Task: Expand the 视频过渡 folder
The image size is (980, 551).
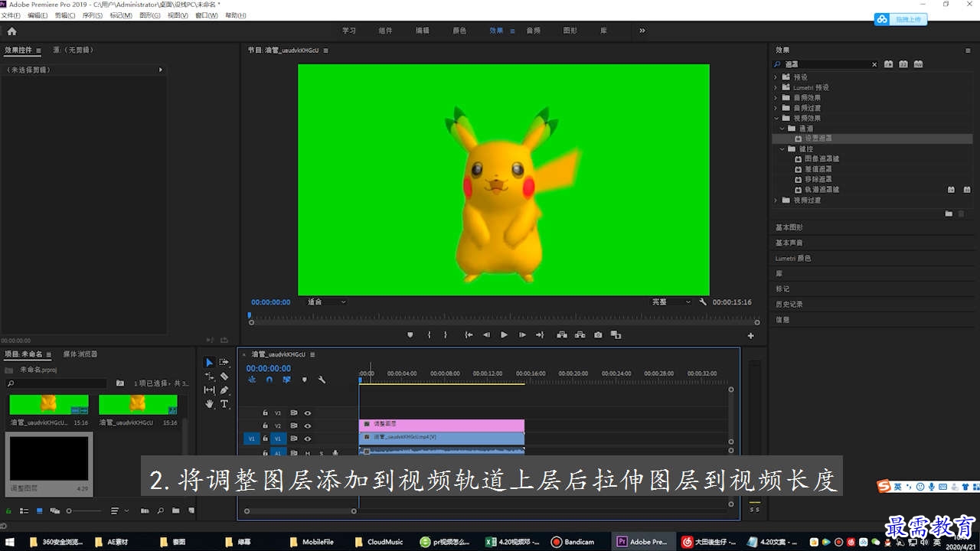Action: pyautogui.click(x=776, y=201)
